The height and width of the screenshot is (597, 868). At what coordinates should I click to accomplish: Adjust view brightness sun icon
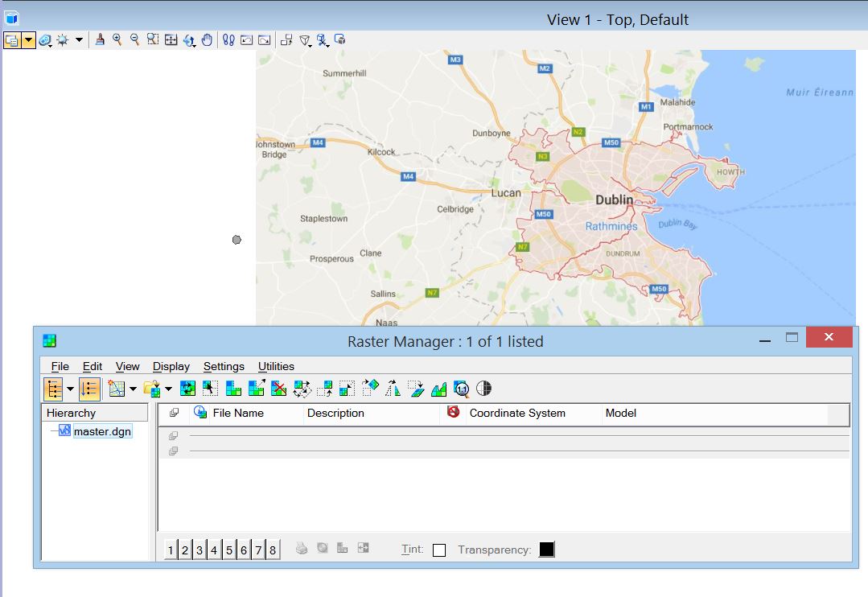[63, 40]
